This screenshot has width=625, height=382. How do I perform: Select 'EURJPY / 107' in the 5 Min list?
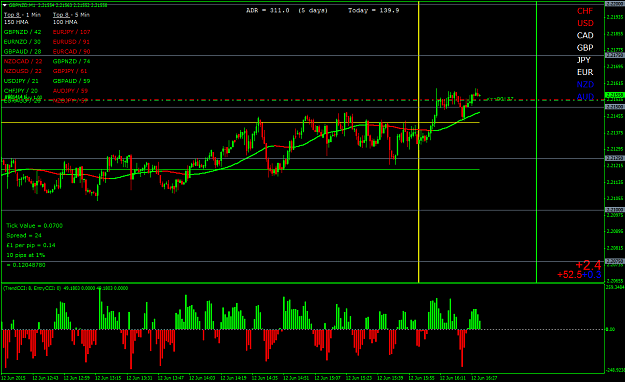pos(72,32)
